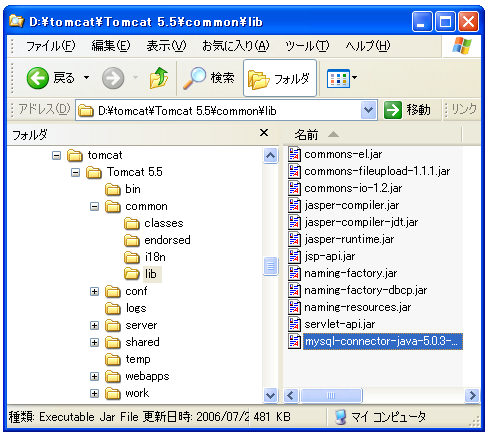Select the bin folder in tree
Screen dimensions: 487x436
[x=133, y=189]
